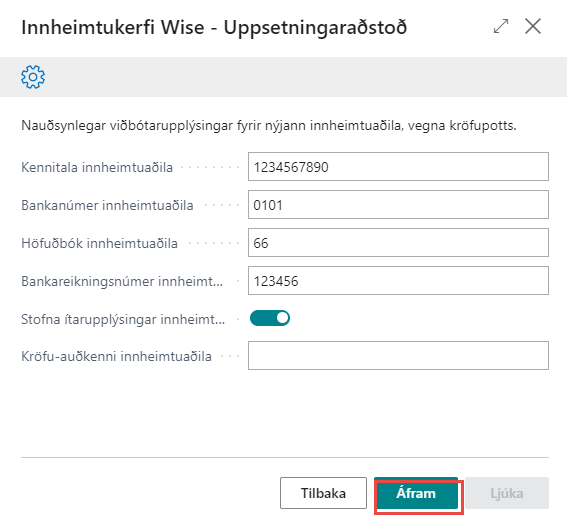Click the Bankareikningsnúmer field containing 123456
The height and width of the screenshot is (517, 567).
398,281
